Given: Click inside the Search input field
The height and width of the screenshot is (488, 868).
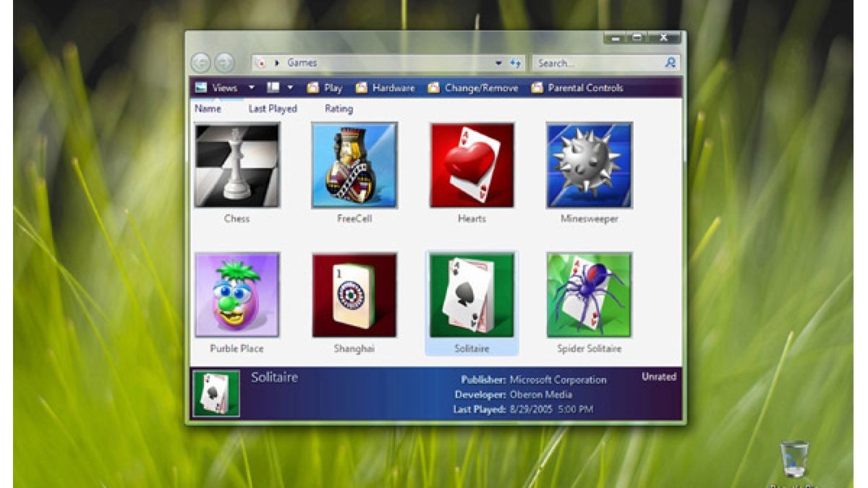Looking at the screenshot, I should (x=597, y=64).
